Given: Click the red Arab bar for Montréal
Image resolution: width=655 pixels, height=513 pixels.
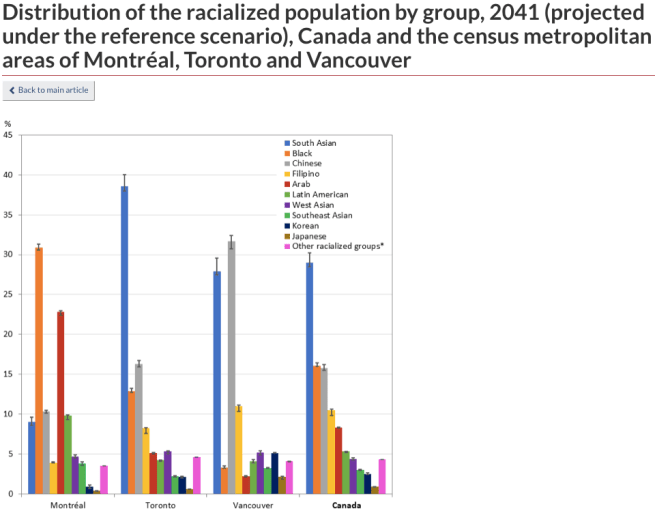Looking at the screenshot, I should [x=60, y=402].
